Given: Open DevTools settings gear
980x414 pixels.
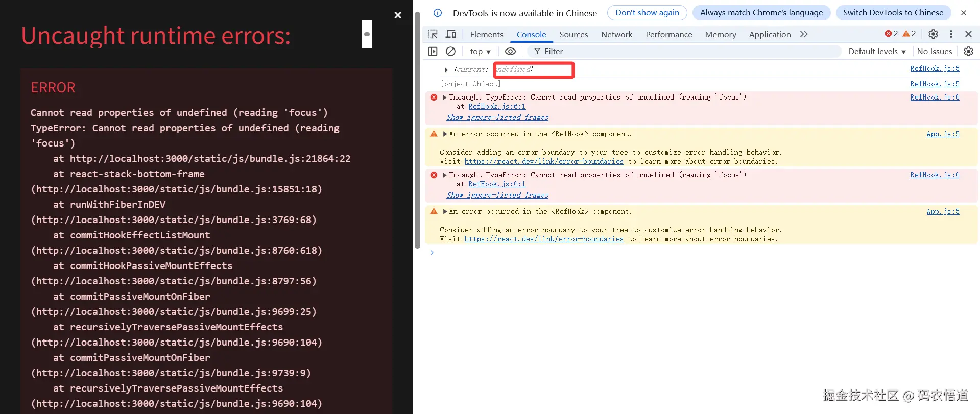Looking at the screenshot, I should coord(933,34).
